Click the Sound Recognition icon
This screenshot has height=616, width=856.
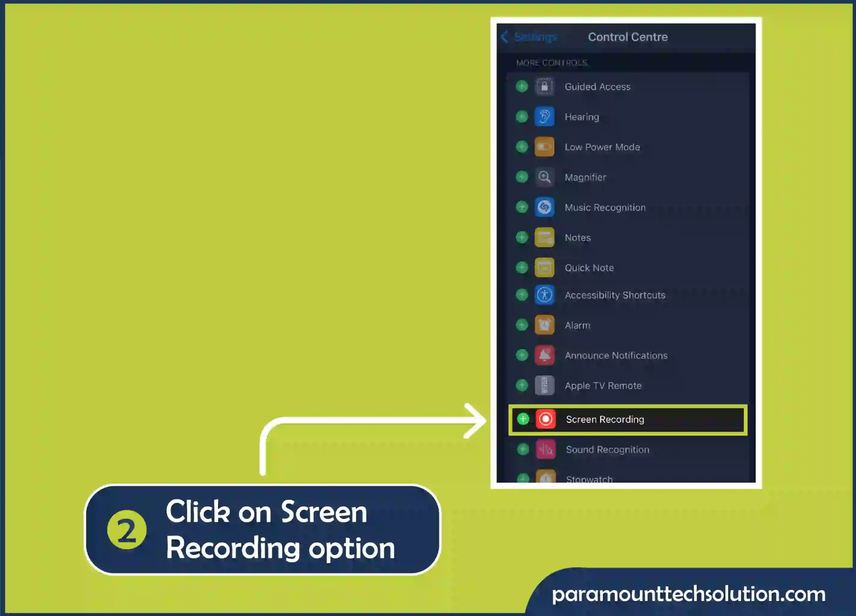pos(546,449)
